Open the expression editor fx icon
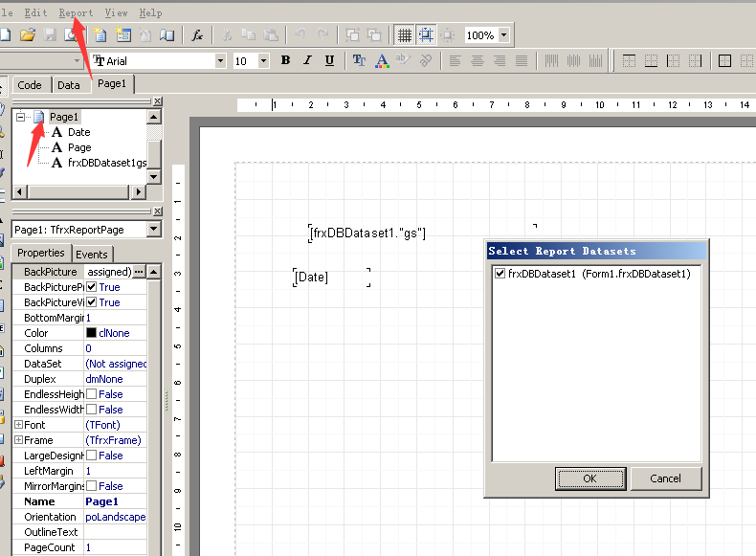756x556 pixels. click(198, 35)
